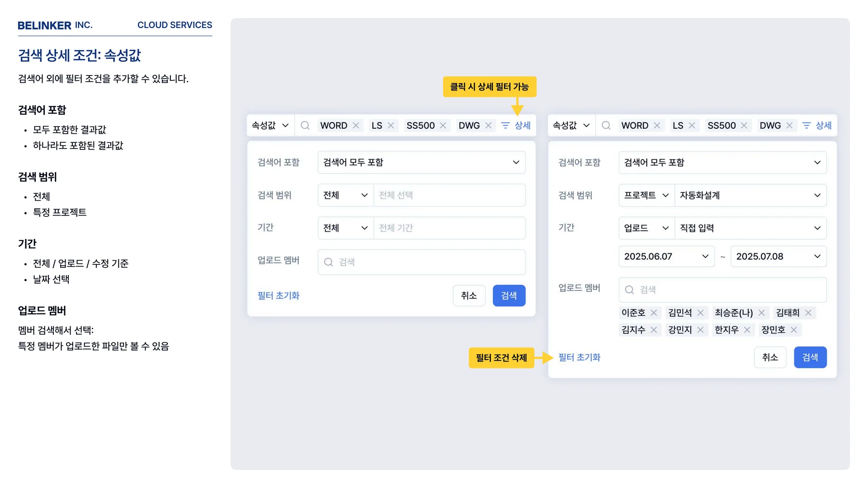
Task: Open the 자동화설계 project dropdown
Action: (750, 195)
